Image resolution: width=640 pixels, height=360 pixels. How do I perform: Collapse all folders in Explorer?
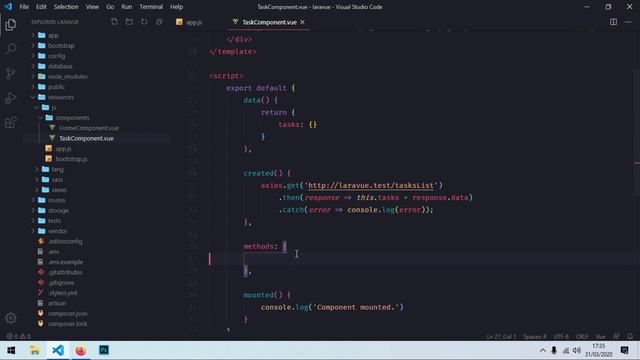[159, 22]
